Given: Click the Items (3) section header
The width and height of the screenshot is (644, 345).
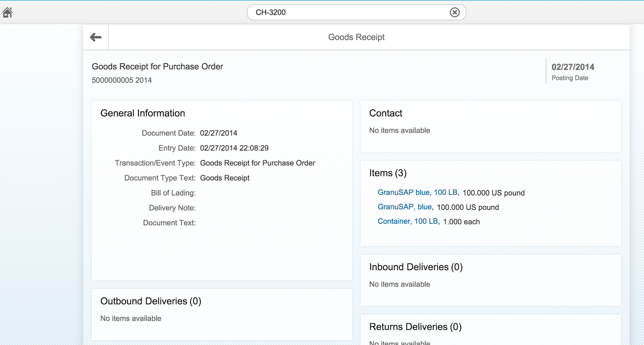Looking at the screenshot, I should pyautogui.click(x=388, y=173).
